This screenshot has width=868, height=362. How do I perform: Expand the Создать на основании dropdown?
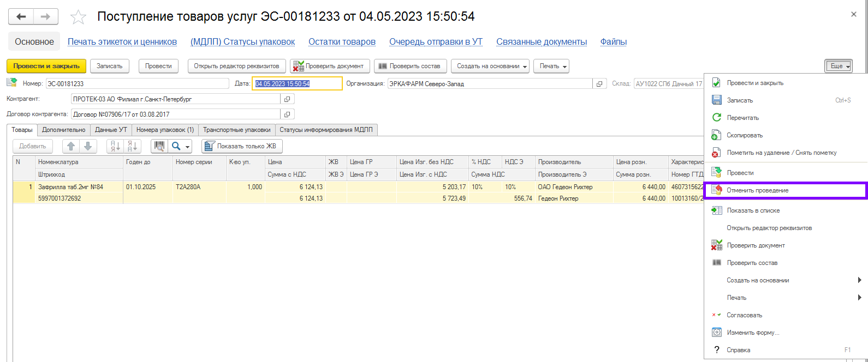pos(492,66)
